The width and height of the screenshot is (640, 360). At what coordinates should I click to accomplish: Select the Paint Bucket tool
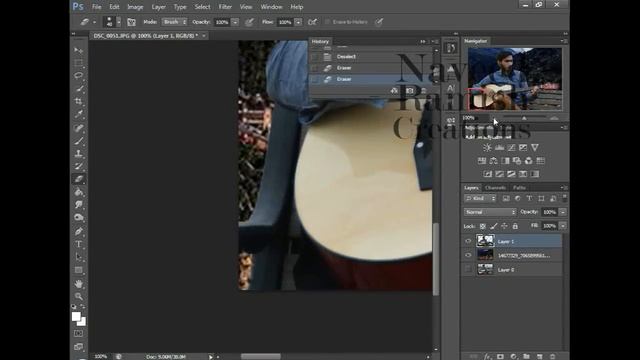(78, 192)
